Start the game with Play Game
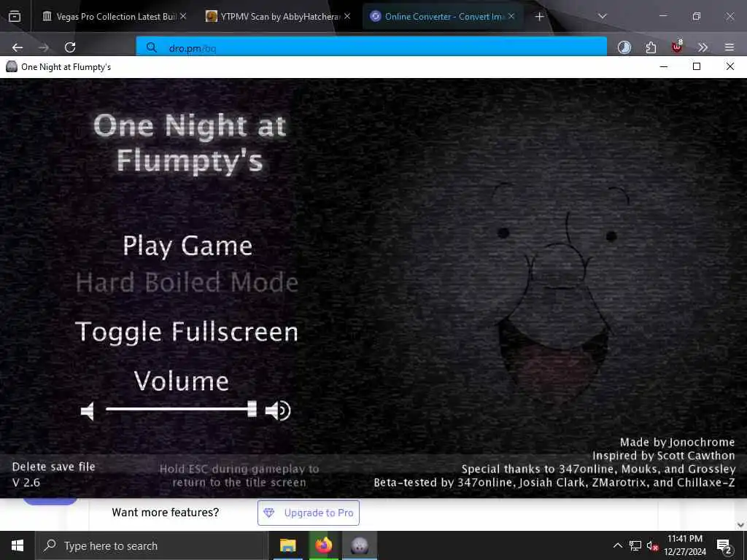Image resolution: width=747 pixels, height=560 pixels. pos(187,246)
